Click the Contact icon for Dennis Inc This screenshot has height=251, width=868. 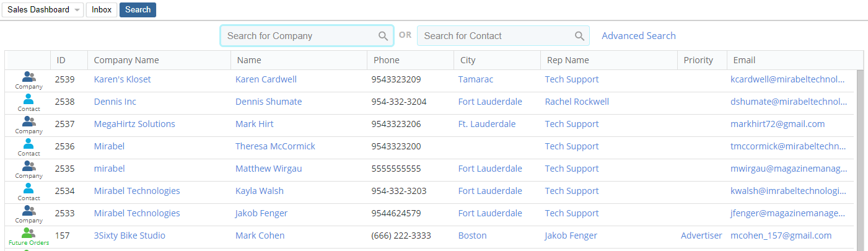click(x=28, y=100)
